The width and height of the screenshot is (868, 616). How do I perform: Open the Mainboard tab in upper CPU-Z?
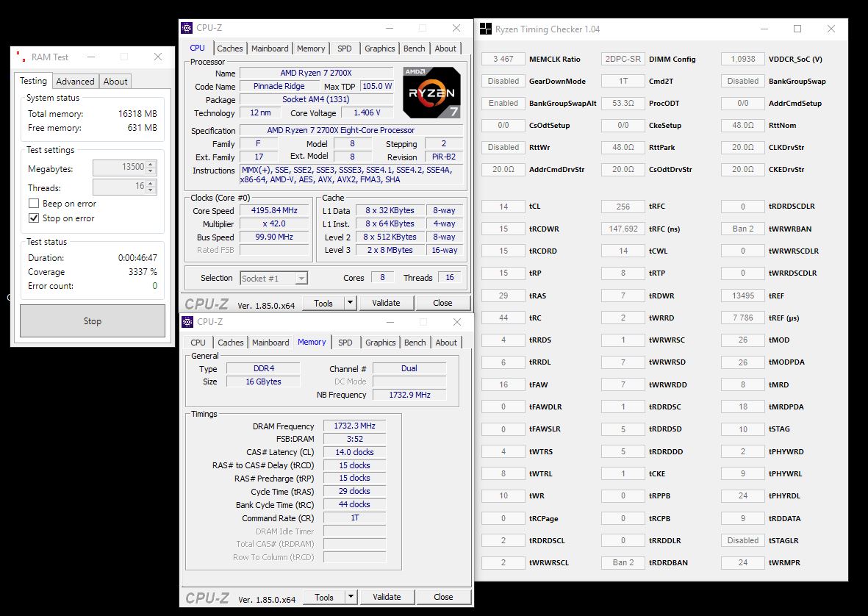click(270, 49)
